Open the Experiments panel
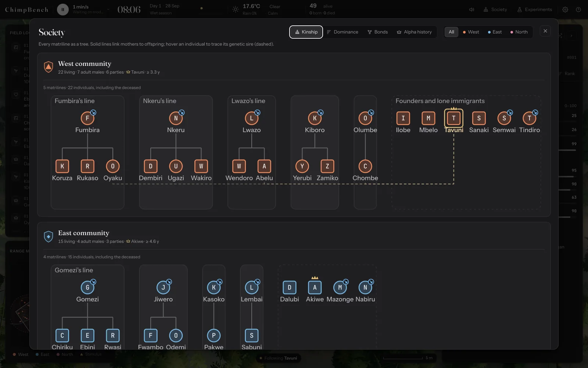Screen dimensions: 588x368 tap(534, 10)
